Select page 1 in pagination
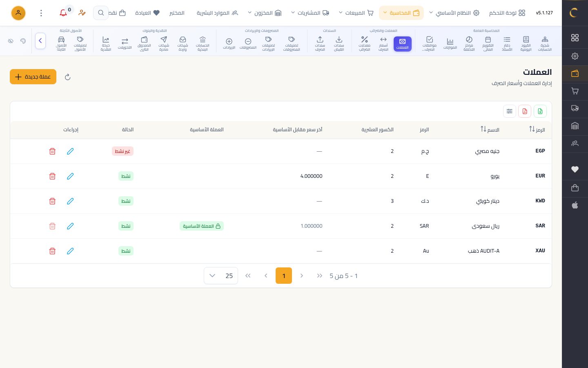The height and width of the screenshot is (368, 588). coord(284,276)
